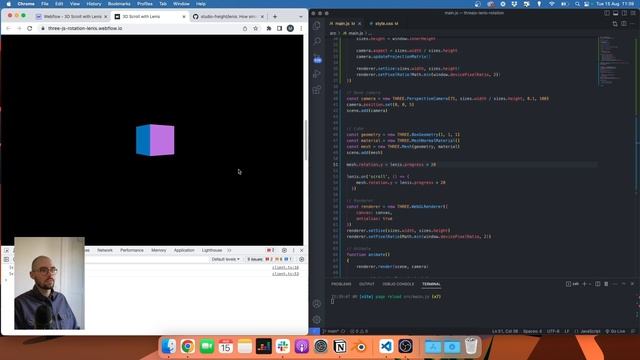Open the Chrome extensions puzzle icon
This screenshot has width=640, height=360.
tap(269, 29)
